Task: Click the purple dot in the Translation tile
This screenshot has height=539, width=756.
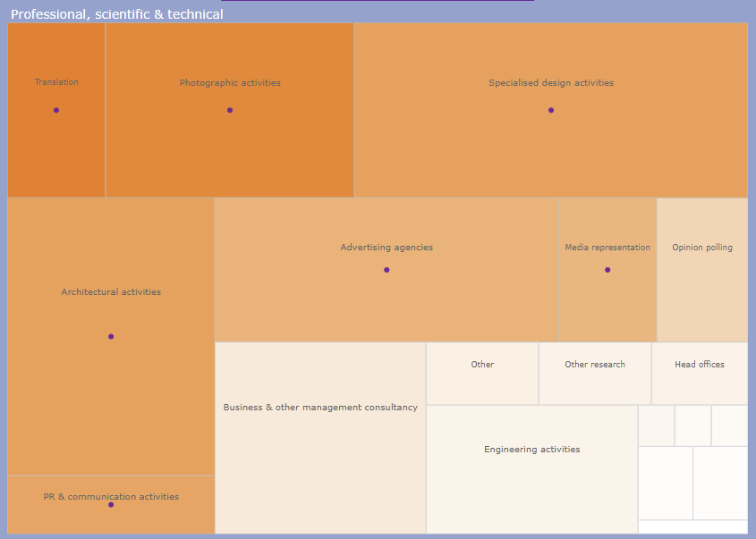Action: 56,110
